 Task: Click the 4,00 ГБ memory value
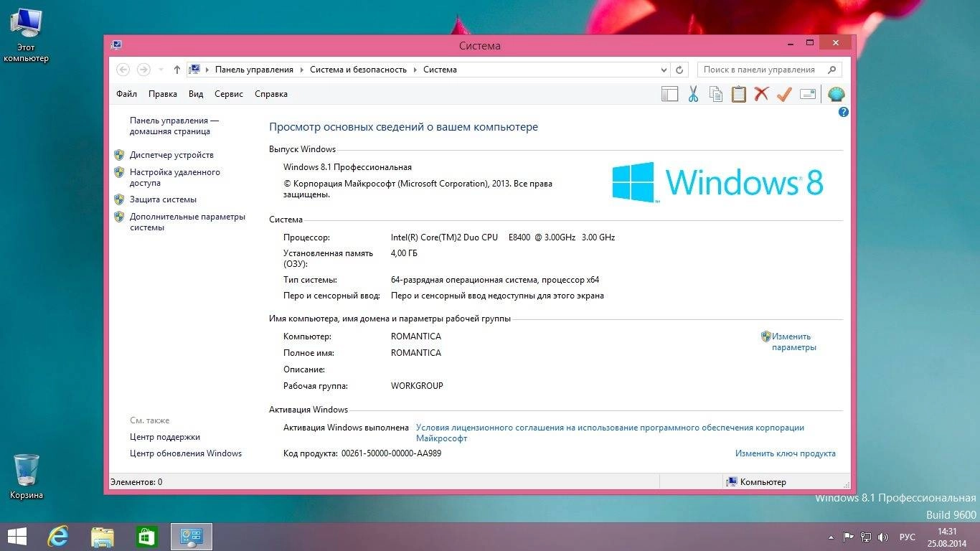(404, 253)
